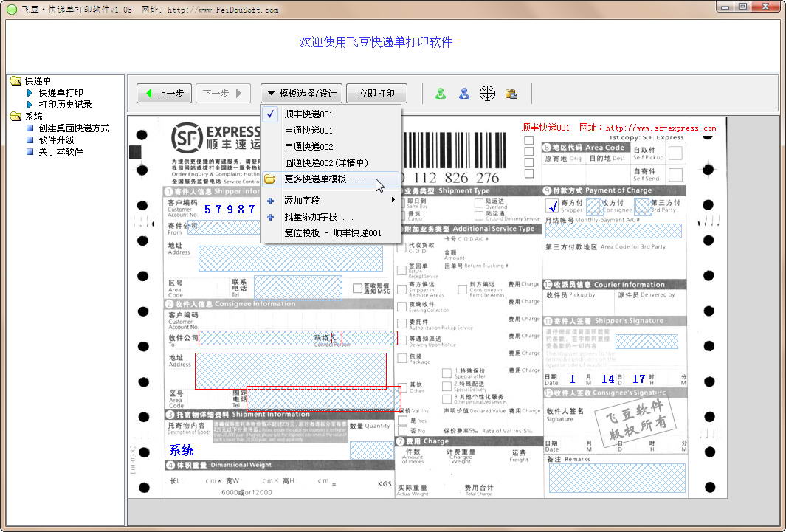
Task: Click the customer account number 57987
Action: (230, 210)
